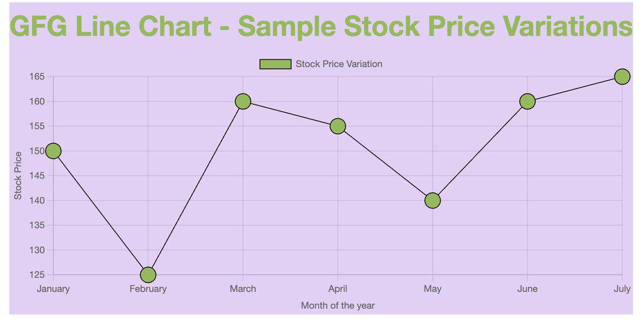The width and height of the screenshot is (644, 327).
Task: Select the April x-axis label
Action: 338,289
